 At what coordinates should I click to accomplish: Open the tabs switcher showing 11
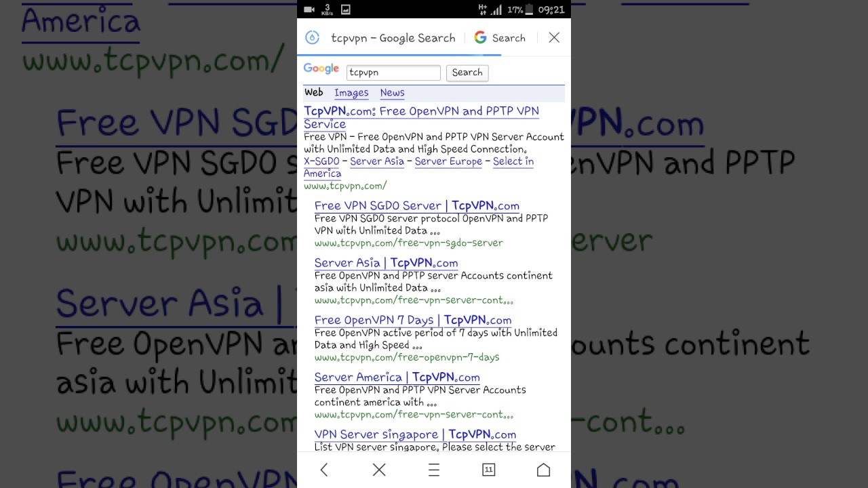tap(488, 470)
